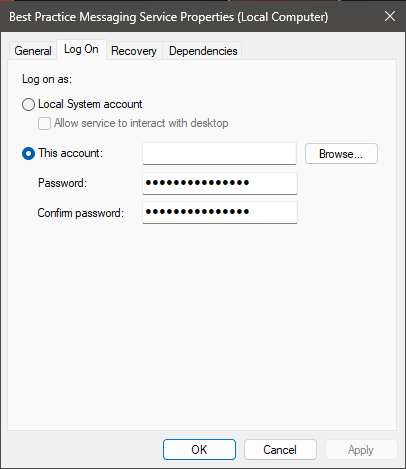Image resolution: width=406 pixels, height=469 pixels.
Task: Click the This account text field
Action: 219,153
